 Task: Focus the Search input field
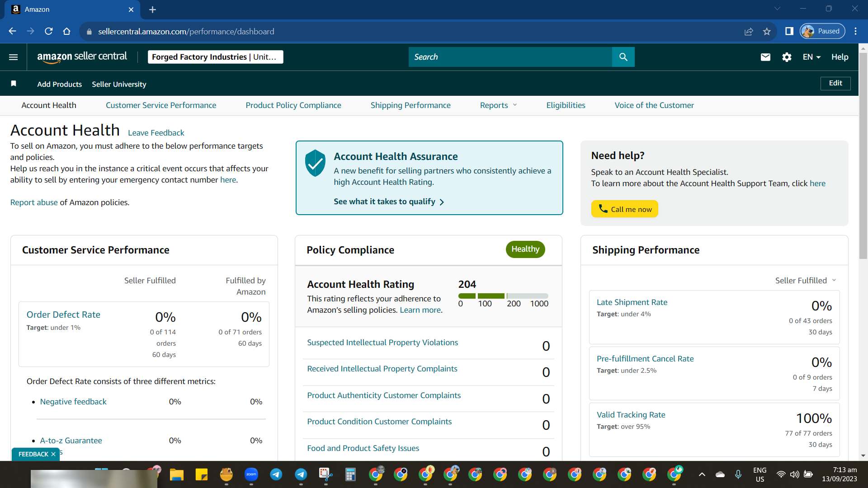pyautogui.click(x=510, y=57)
